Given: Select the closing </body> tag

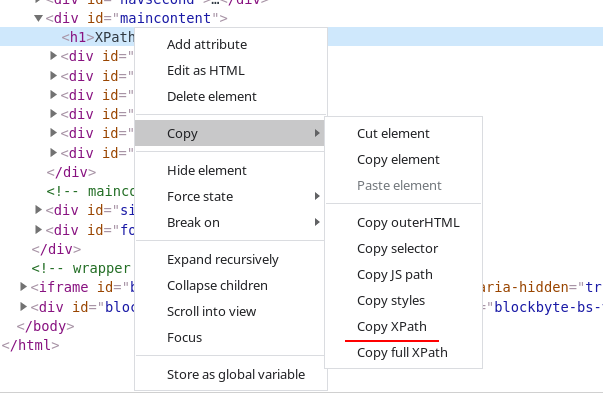Looking at the screenshot, I should [45, 326].
